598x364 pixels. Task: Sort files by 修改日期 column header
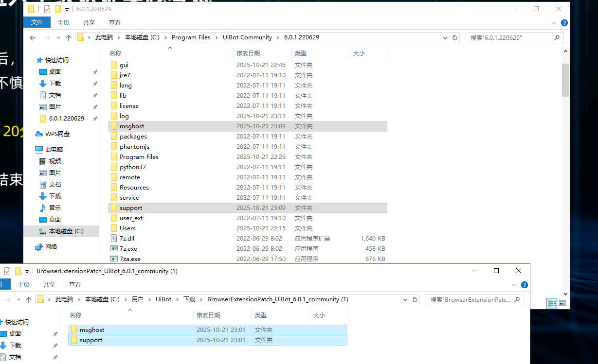click(x=248, y=53)
